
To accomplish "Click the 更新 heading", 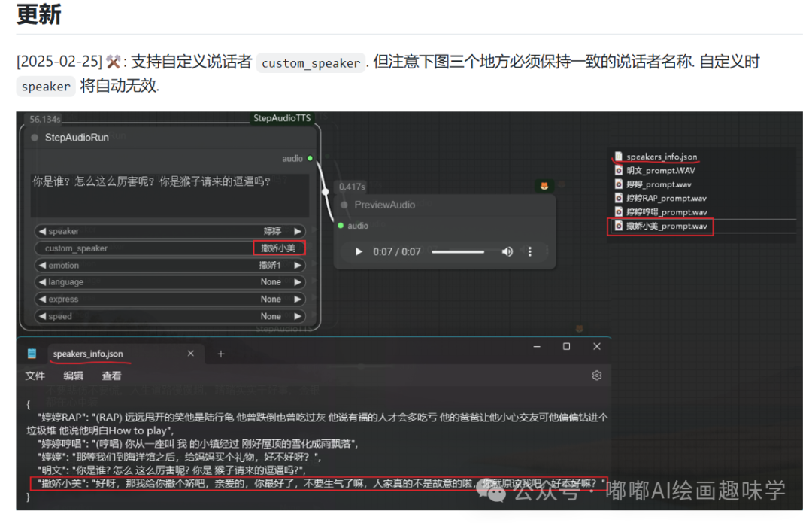I will point(39,14).
